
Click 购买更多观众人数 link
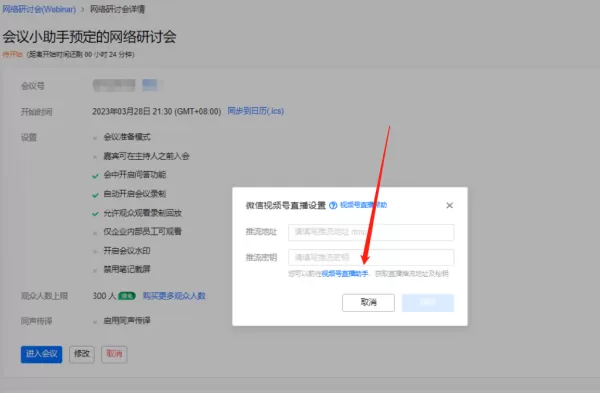[174, 296]
